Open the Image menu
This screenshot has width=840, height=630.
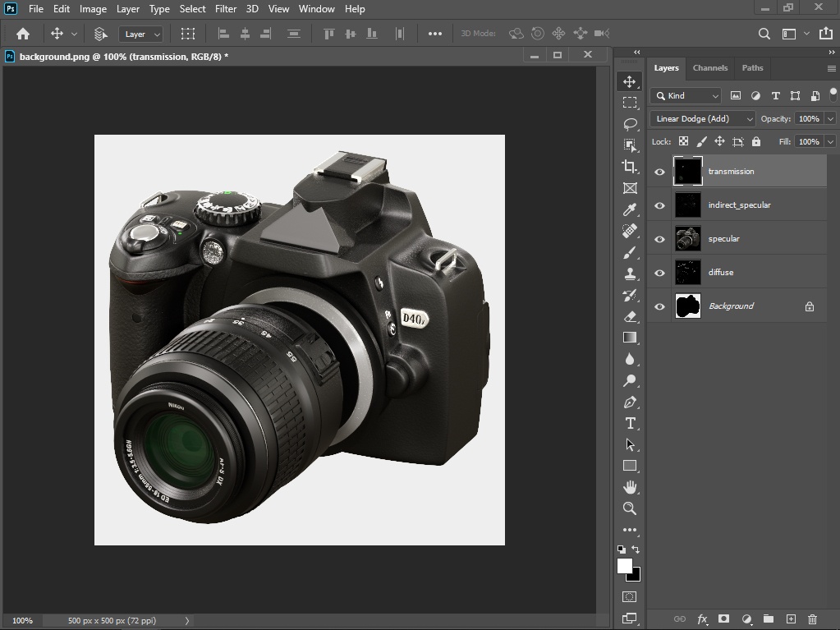[93, 8]
